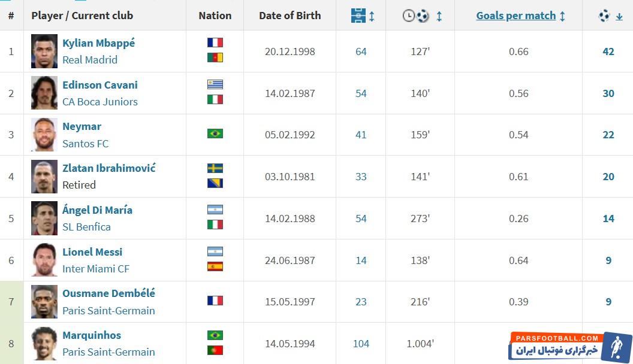Viewport: 633px width, 364px height.
Task: Open the Goals per match column header link
Action: point(516,16)
